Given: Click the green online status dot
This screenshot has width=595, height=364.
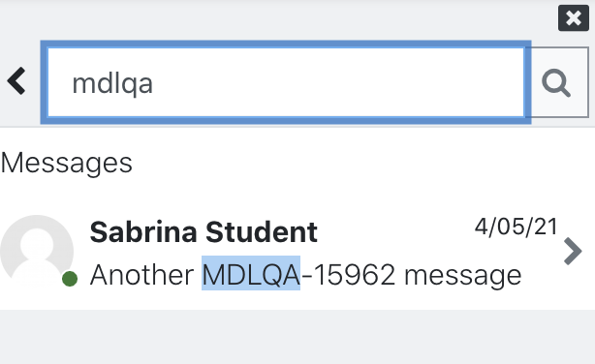Looking at the screenshot, I should point(70,279).
